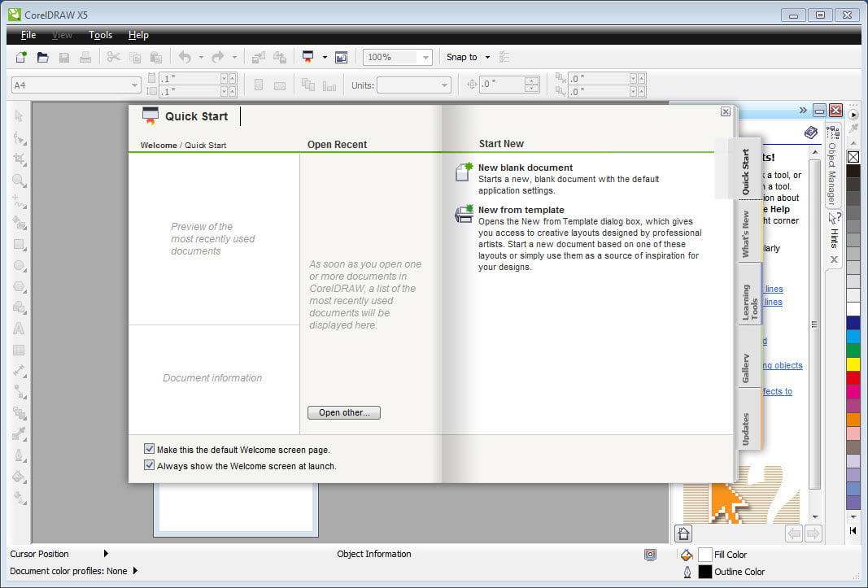Open the File menu
Viewport: 868px width, 588px height.
28,35
